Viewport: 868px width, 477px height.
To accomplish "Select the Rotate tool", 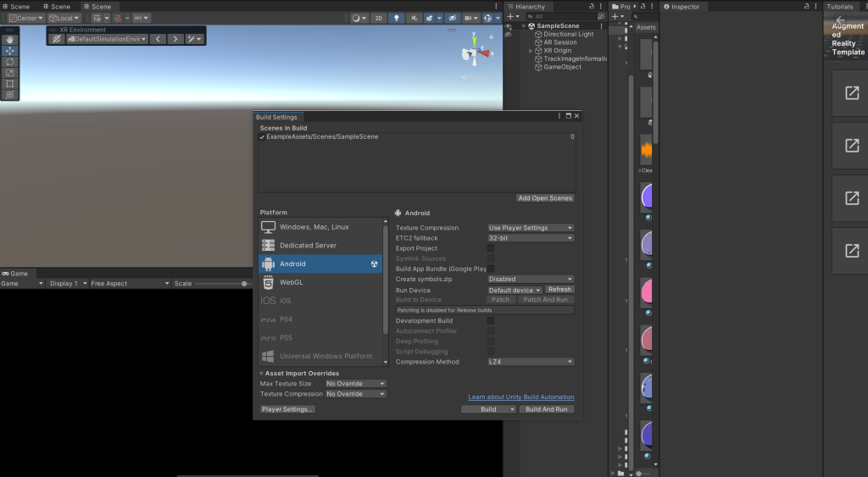I will [10, 62].
